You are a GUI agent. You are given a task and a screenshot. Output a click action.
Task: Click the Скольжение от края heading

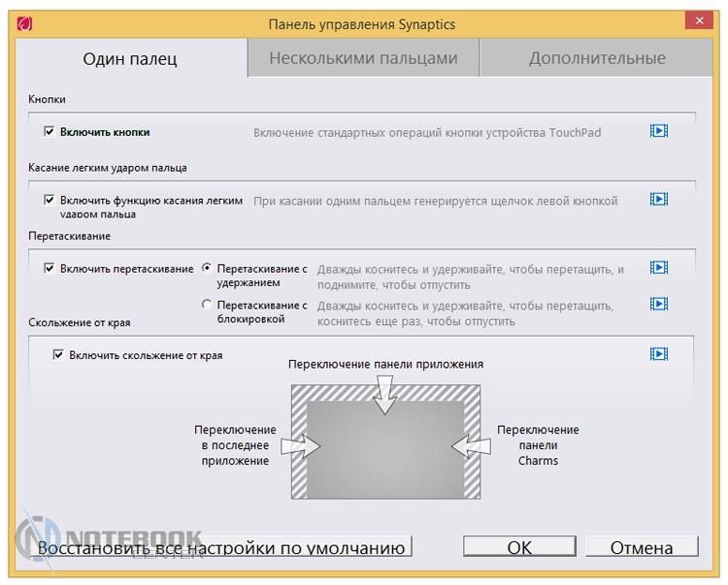click(80, 322)
